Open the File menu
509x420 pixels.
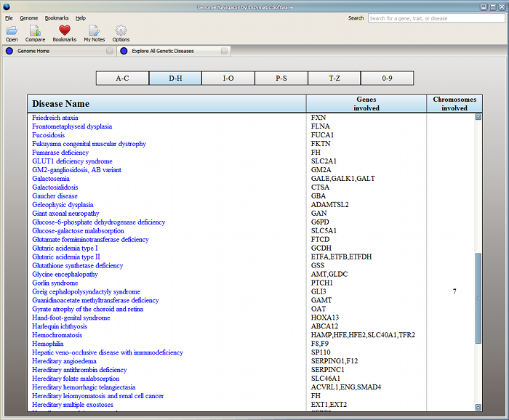pyautogui.click(x=9, y=17)
